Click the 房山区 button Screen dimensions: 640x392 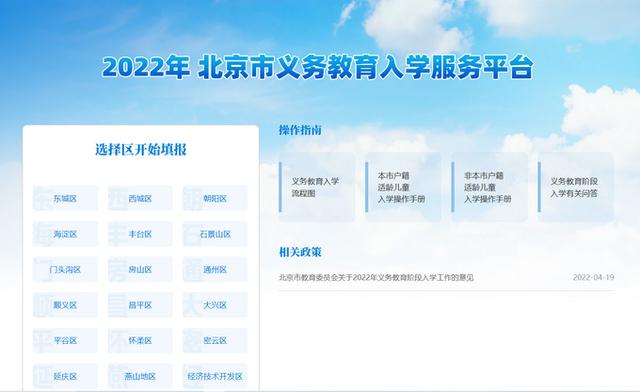tap(140, 270)
